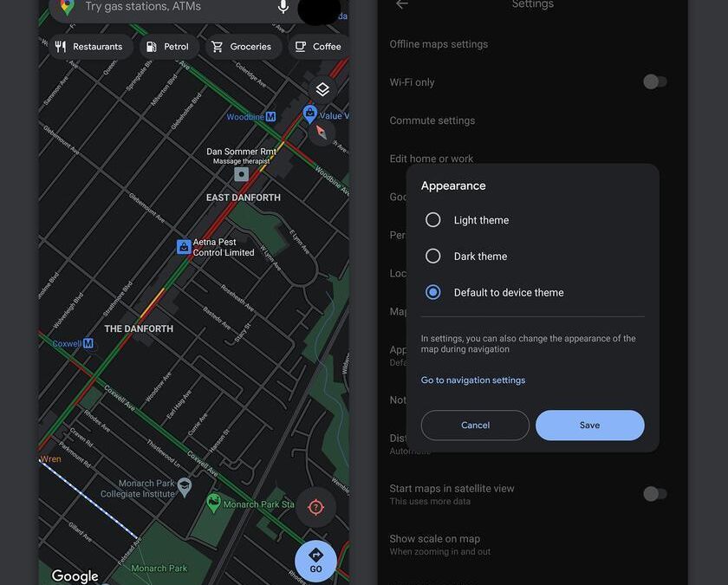Select the Monarch Park Stadium green pin
The height and width of the screenshot is (585, 728).
(213, 504)
